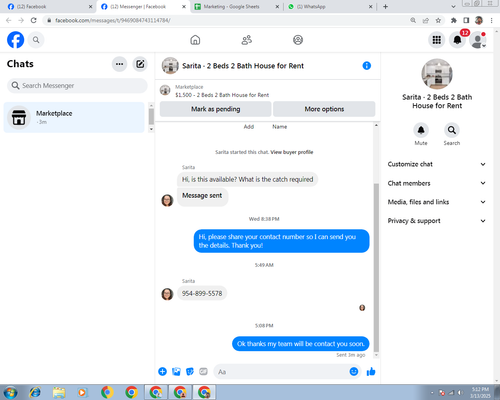Click the conversation information icon
This screenshot has height=400, width=500.
tap(367, 66)
